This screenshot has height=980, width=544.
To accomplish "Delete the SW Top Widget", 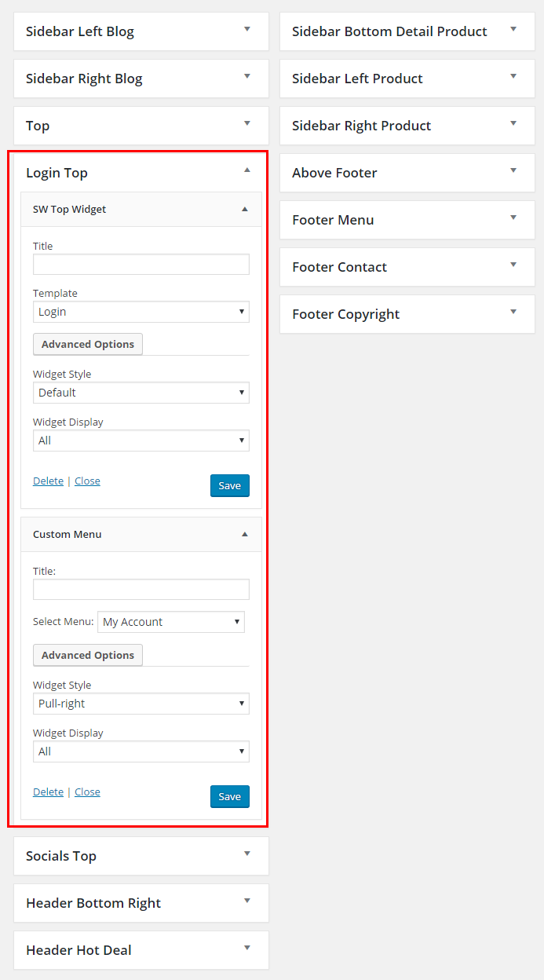I will point(48,481).
